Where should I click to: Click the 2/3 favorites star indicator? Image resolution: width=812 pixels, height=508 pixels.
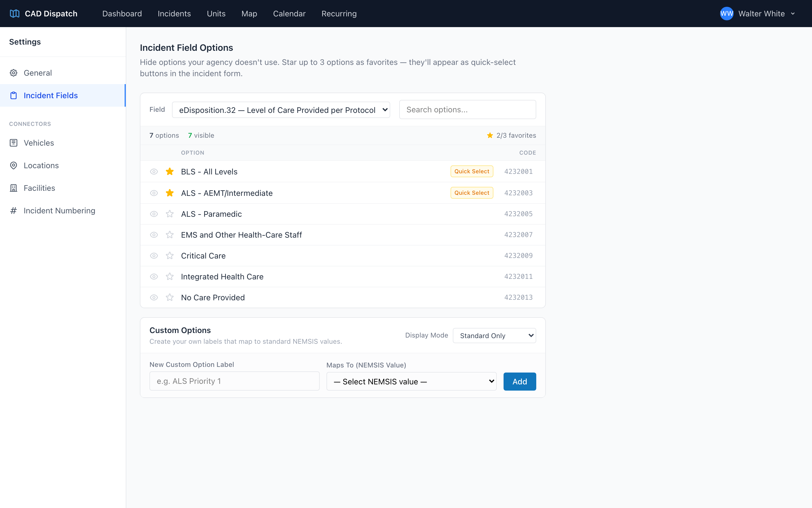click(x=490, y=135)
